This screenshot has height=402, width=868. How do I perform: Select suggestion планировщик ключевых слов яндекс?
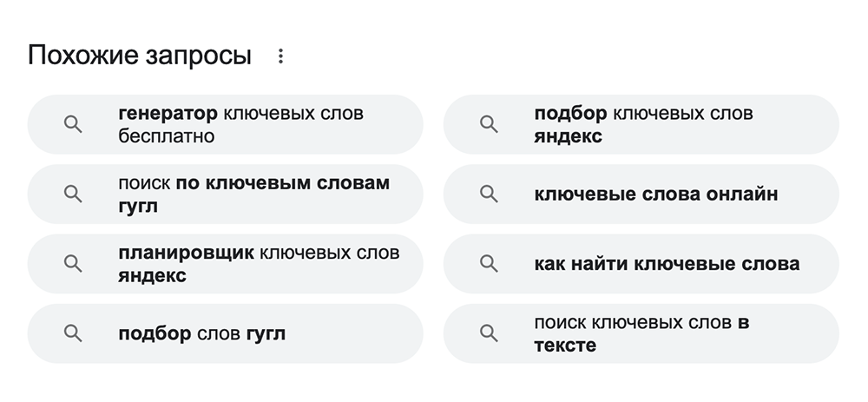click(x=258, y=264)
